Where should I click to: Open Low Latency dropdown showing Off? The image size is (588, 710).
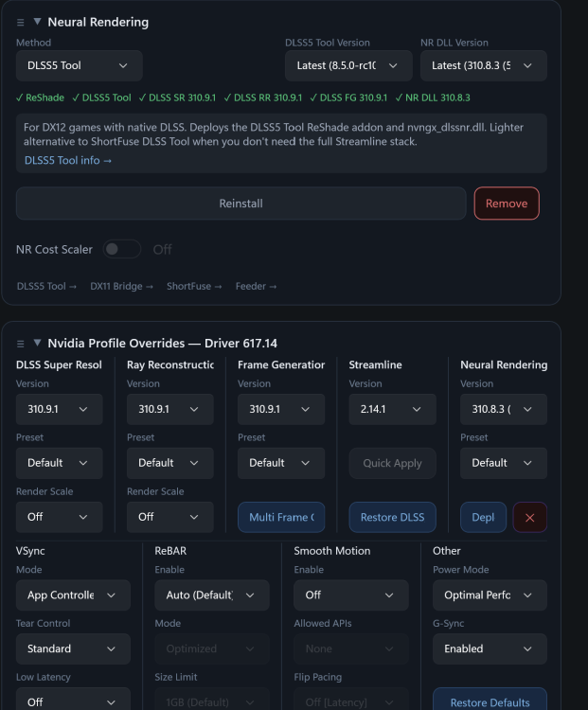[73, 700]
